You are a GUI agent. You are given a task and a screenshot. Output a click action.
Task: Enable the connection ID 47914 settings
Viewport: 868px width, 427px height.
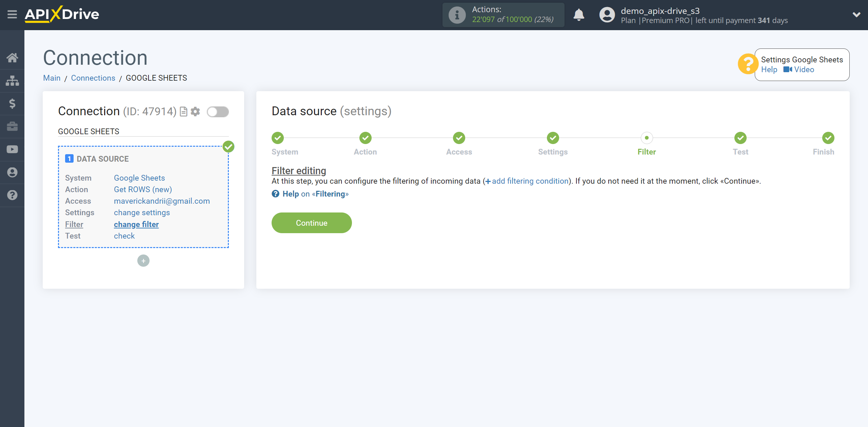(218, 111)
